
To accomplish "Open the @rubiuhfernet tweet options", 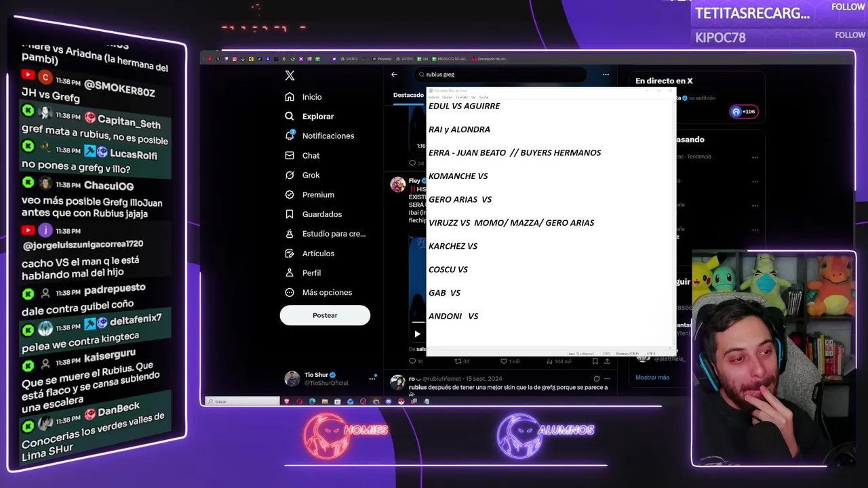I will pos(607,379).
